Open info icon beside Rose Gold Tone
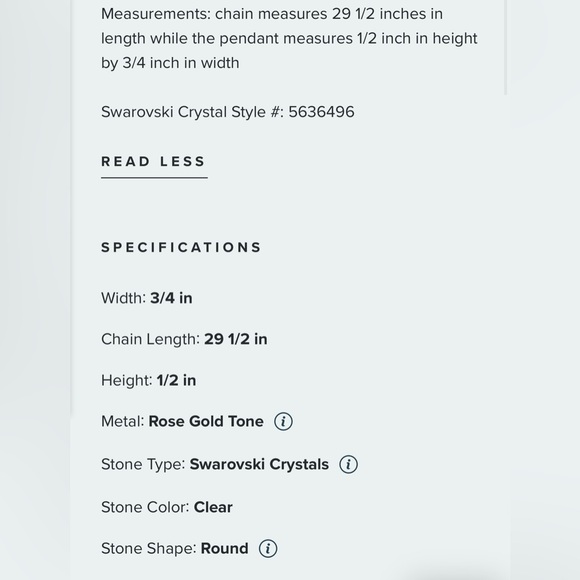The height and width of the screenshot is (580, 580). tap(283, 421)
